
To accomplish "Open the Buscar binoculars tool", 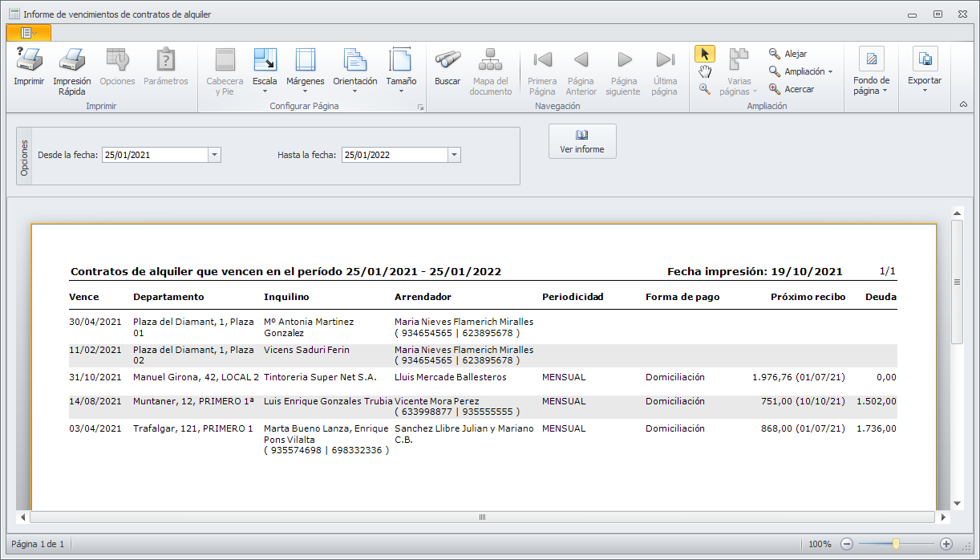I will (447, 60).
